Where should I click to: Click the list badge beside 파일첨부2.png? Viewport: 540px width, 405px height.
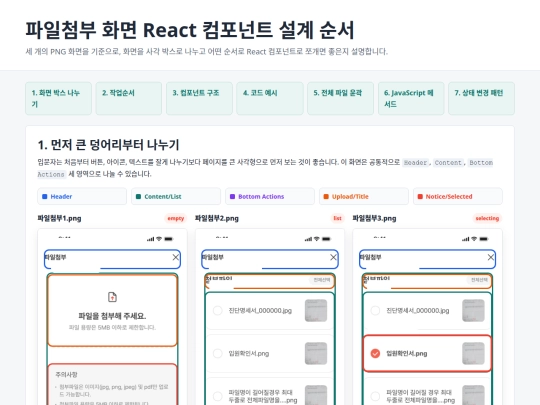point(338,218)
